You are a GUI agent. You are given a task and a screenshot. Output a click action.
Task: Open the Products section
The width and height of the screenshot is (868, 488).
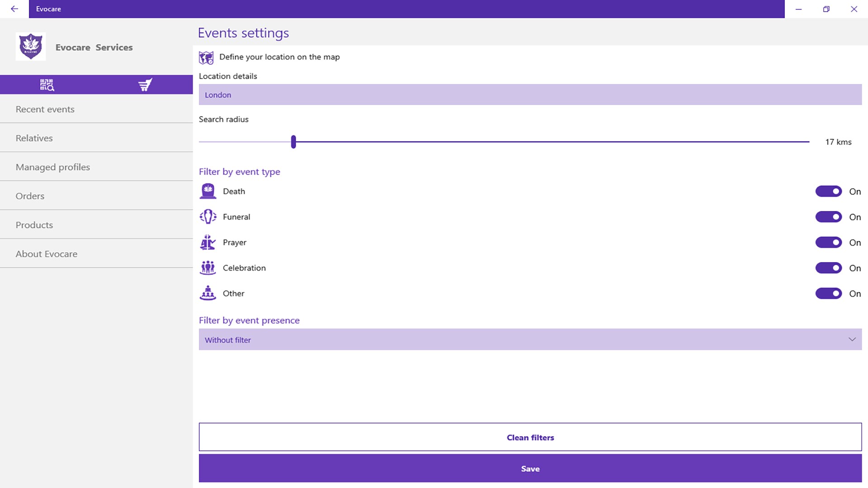[34, 225]
